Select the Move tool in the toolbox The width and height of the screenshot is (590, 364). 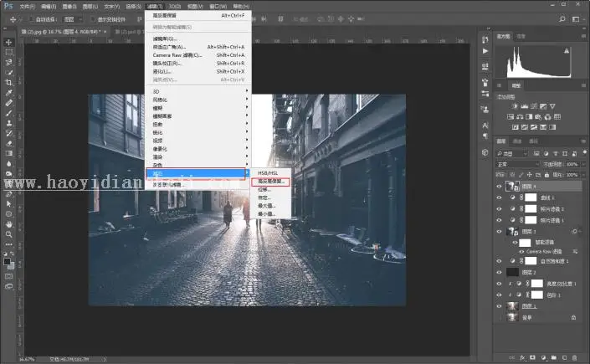pyautogui.click(x=8, y=42)
